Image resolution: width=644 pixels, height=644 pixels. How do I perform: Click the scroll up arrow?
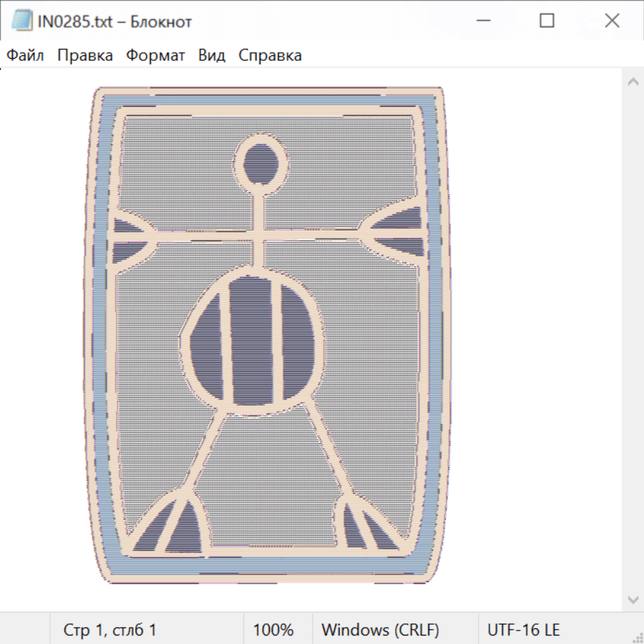click(x=633, y=82)
